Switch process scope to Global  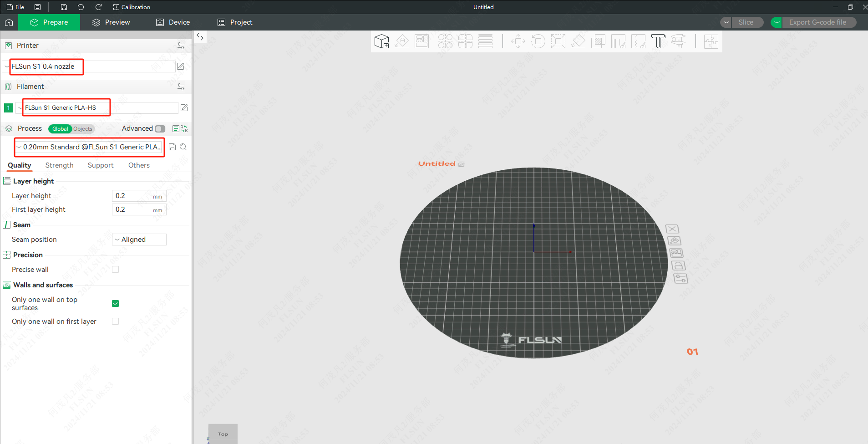coord(60,129)
